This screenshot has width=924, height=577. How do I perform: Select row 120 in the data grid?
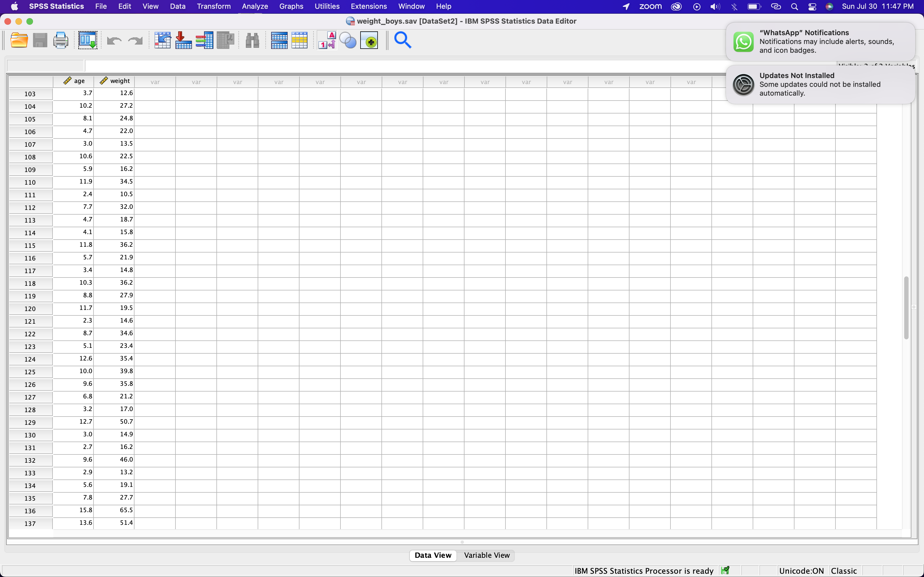(31, 309)
